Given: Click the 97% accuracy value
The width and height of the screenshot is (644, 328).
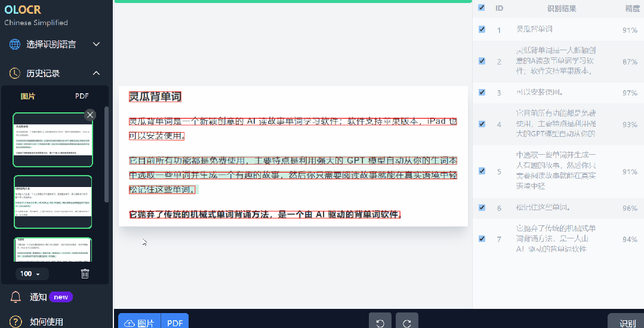Looking at the screenshot, I should (x=630, y=93).
